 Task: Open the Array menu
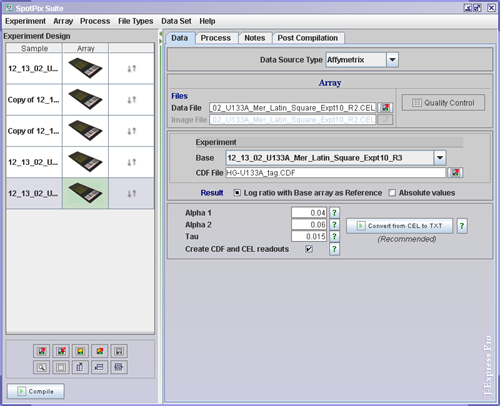coord(63,21)
